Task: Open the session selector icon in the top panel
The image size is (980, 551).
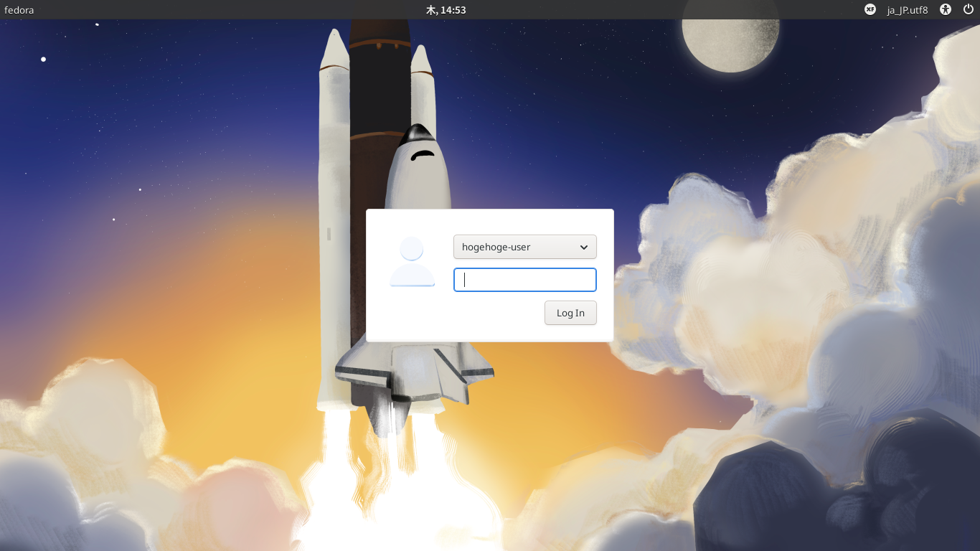Action: 870,9
